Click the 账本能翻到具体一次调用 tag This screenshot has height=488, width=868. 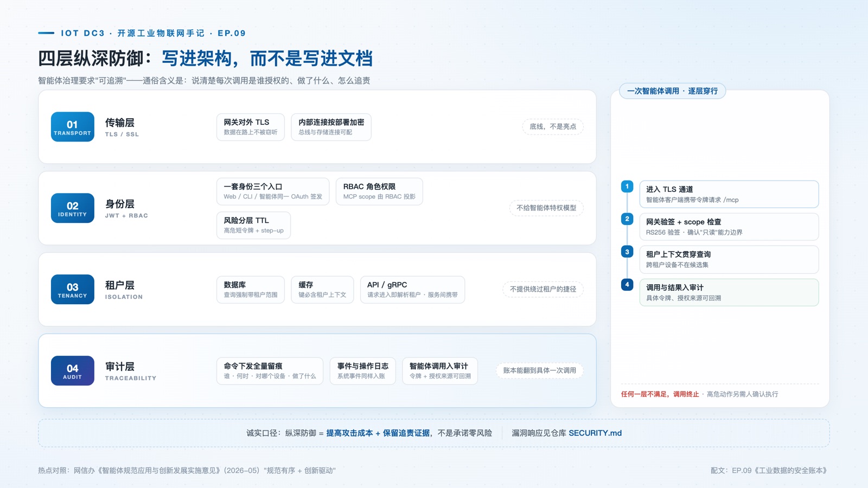pos(540,371)
